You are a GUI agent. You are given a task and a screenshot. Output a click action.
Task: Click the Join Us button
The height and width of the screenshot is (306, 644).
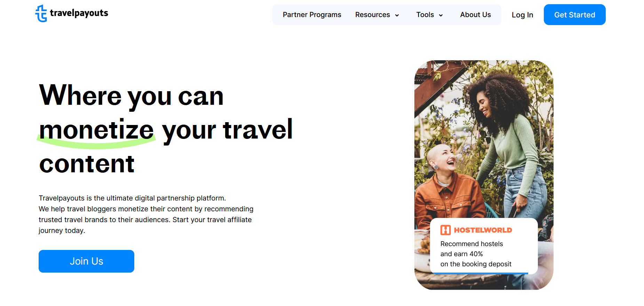[x=86, y=261]
